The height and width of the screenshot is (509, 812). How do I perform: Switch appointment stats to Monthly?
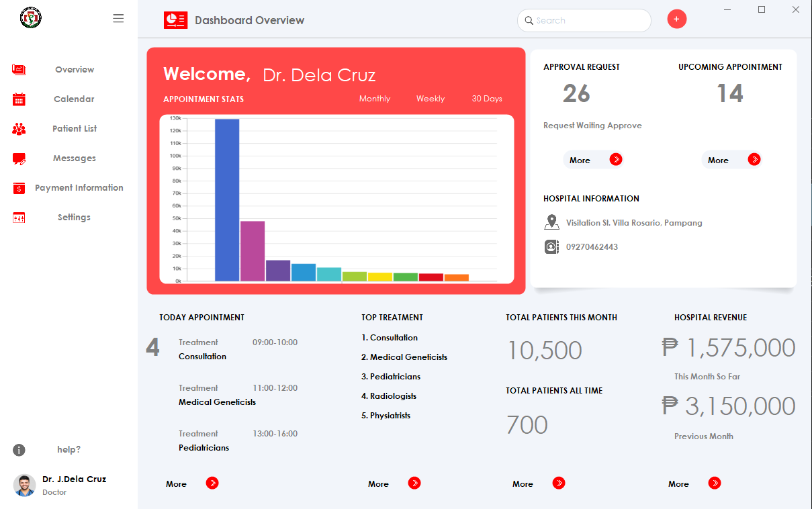(374, 99)
